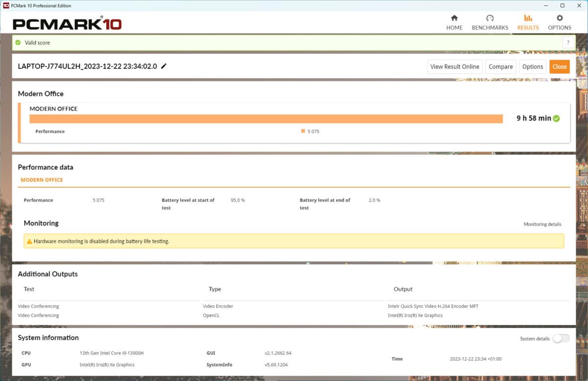Click the CPU value 13th Gen Intel Core i9-13900H

[x=111, y=353]
